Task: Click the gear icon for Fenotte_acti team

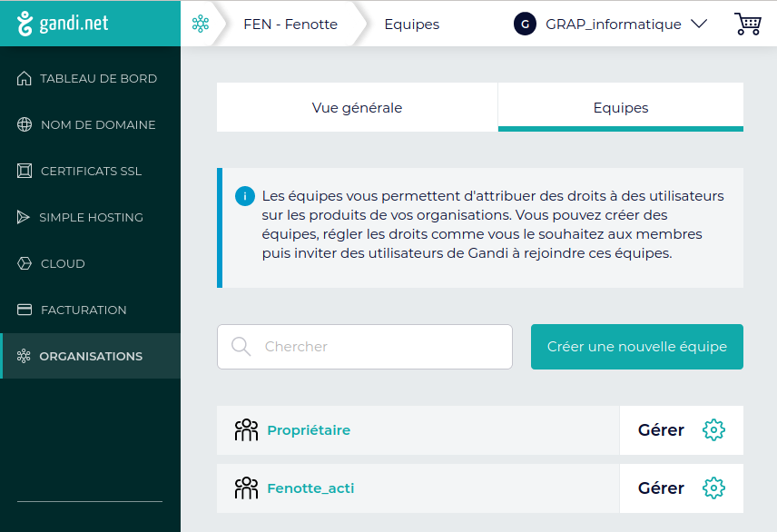Action: (713, 488)
